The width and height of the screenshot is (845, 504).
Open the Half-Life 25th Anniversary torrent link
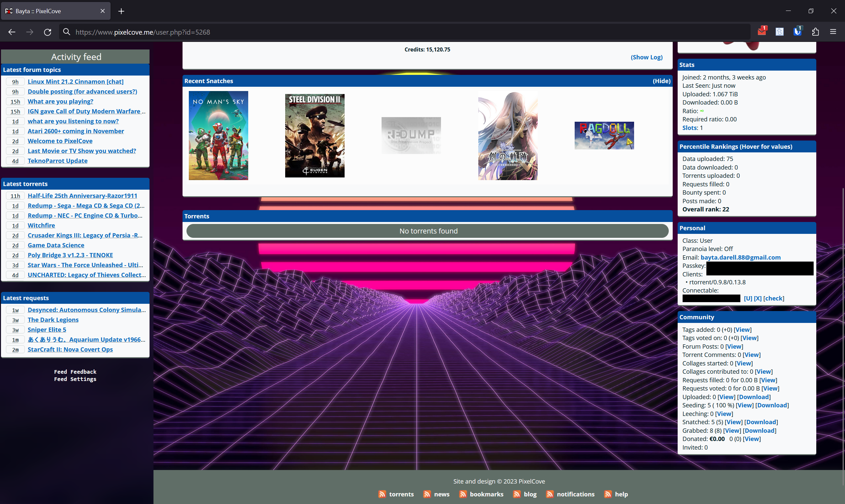[x=82, y=196]
